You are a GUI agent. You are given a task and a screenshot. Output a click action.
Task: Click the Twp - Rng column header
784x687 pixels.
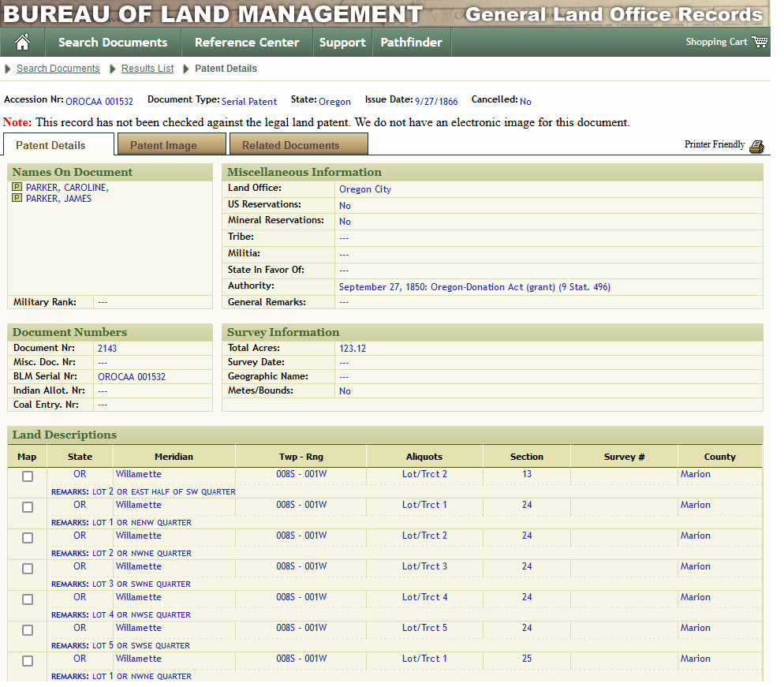click(301, 457)
